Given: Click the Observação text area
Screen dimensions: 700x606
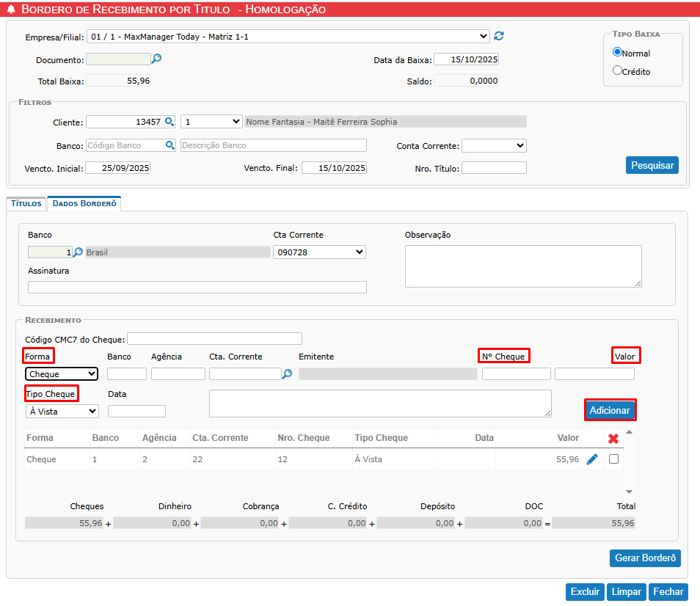Looking at the screenshot, I should point(522,266).
